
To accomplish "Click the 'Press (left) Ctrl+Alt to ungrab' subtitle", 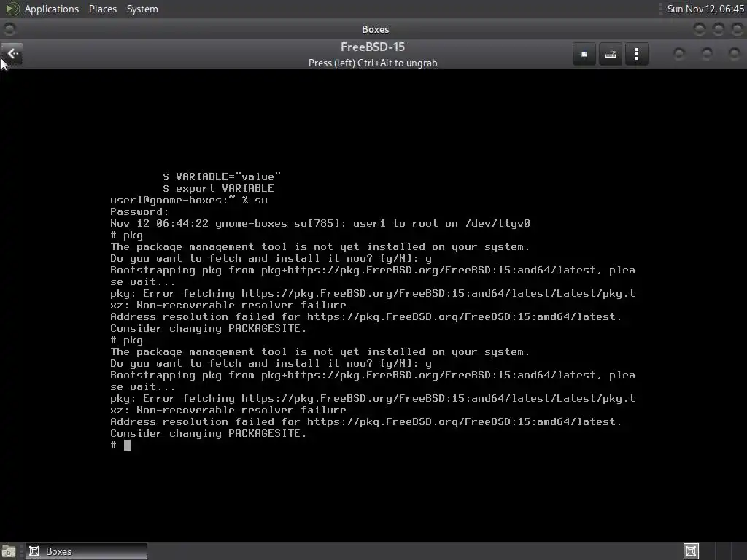I will click(373, 63).
